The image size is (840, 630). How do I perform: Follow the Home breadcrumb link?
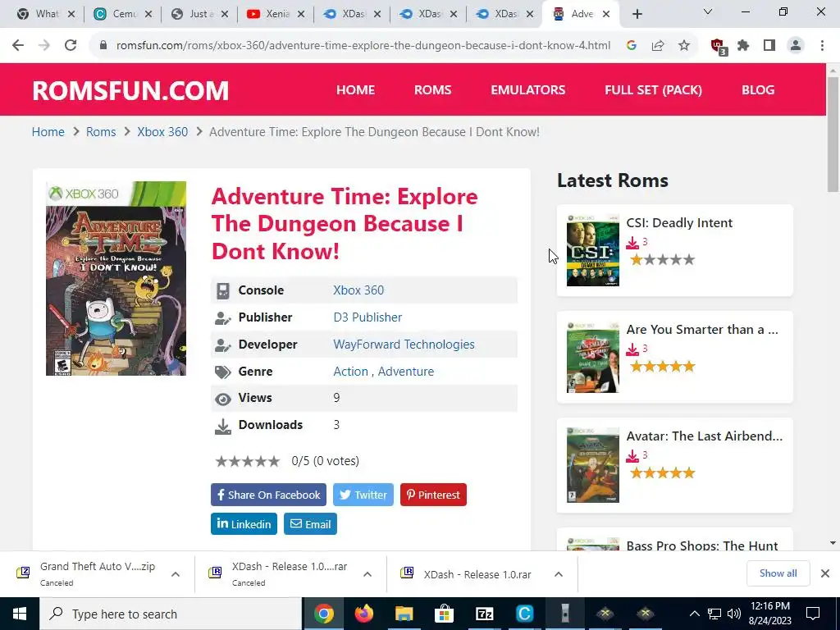48,132
